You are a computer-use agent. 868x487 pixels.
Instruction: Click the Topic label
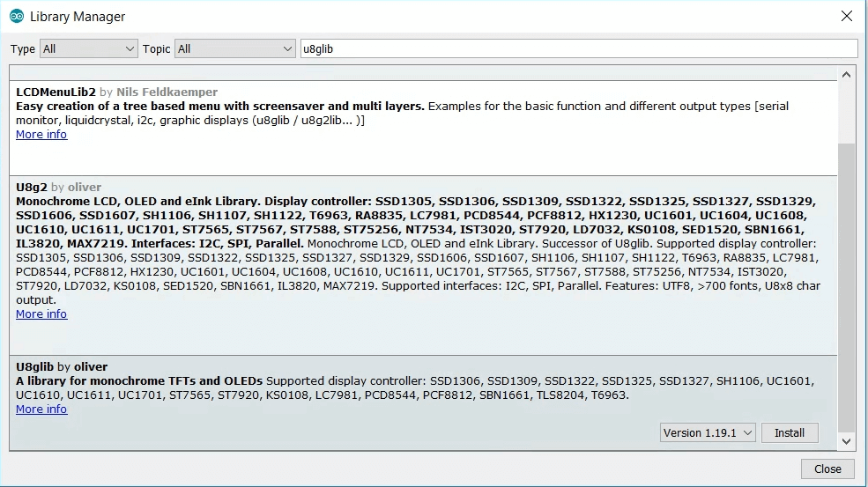coord(157,48)
